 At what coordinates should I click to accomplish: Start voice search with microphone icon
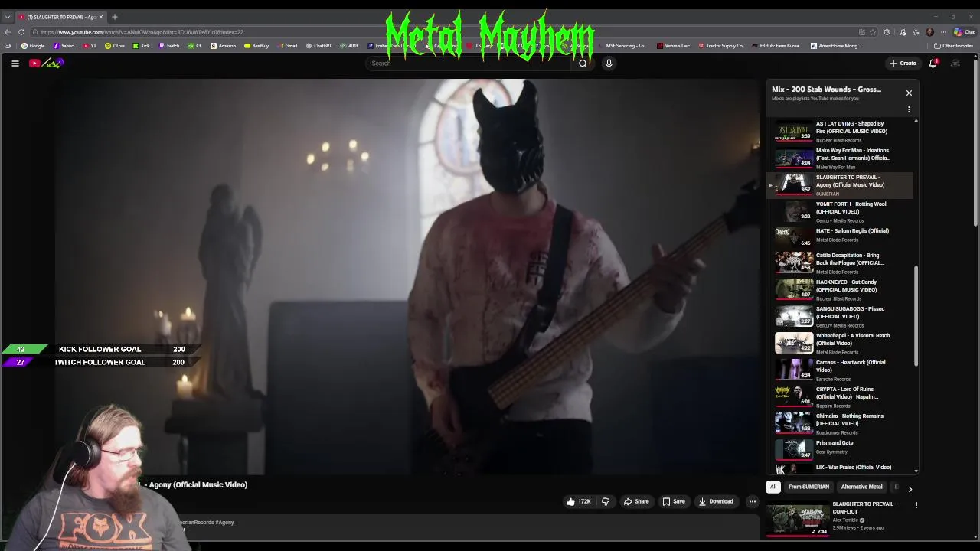pos(609,64)
